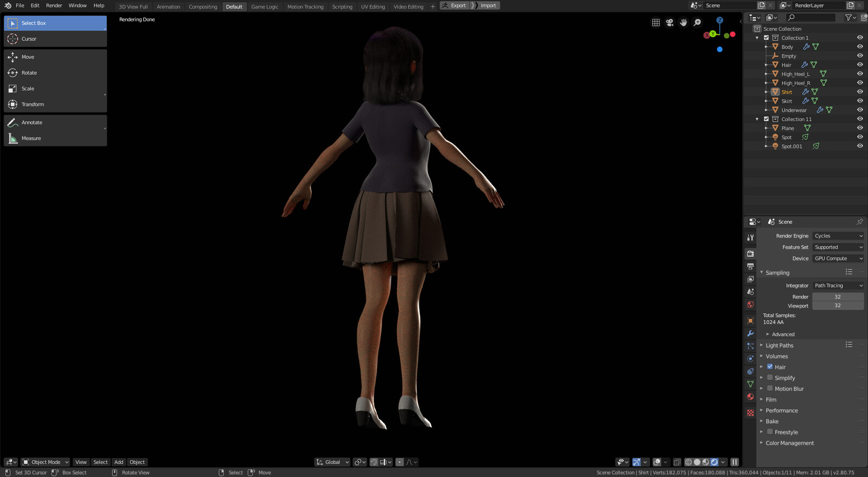Switch to the UV Editing workspace tab
The image size is (868, 477).
pos(373,7)
